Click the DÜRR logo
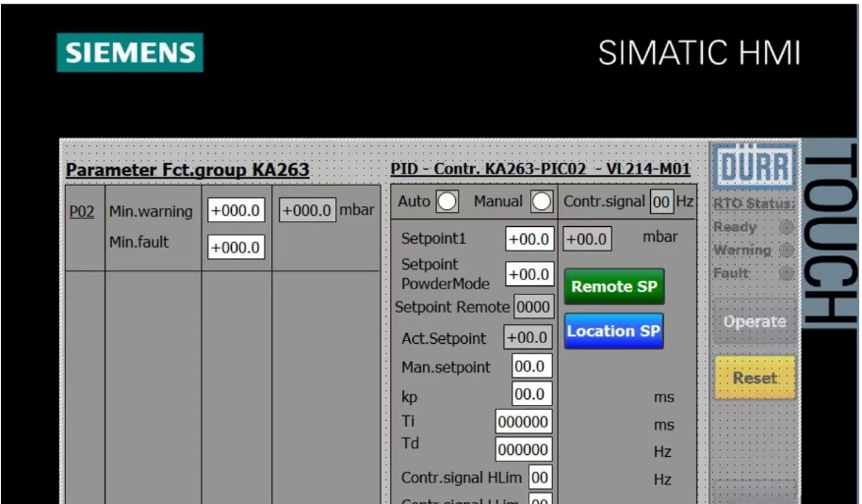This screenshot has width=862, height=504. pos(755,166)
